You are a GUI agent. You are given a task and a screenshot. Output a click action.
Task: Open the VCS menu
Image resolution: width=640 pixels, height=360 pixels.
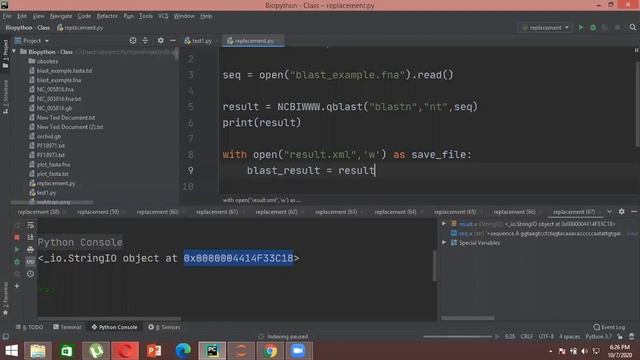pos(163,16)
